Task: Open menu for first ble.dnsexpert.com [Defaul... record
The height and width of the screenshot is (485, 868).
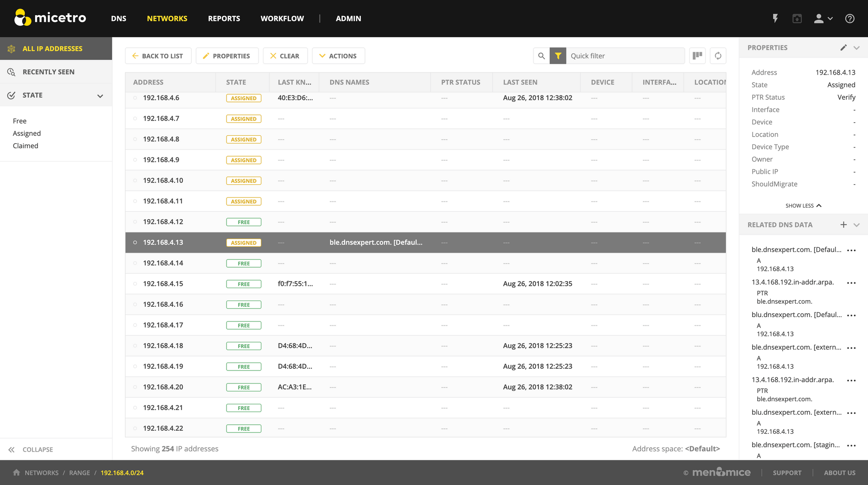Action: tap(852, 250)
